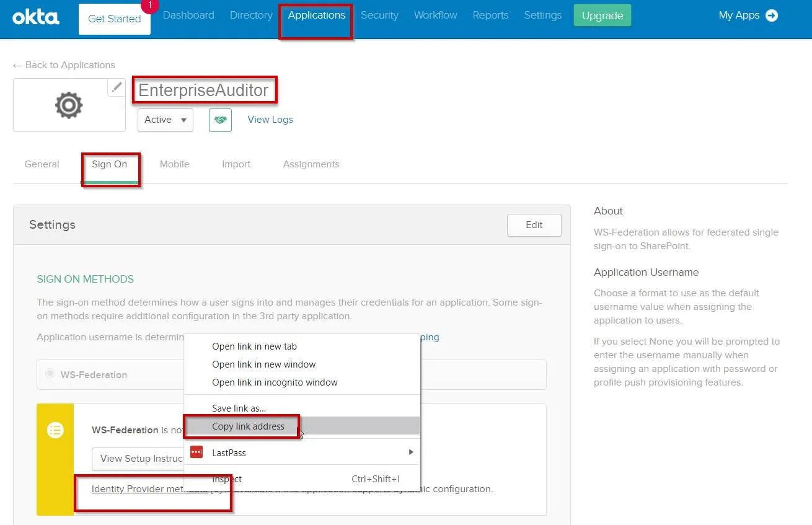Screen dimensions: 812x525
Task: Open the Security menu
Action: pyautogui.click(x=379, y=15)
